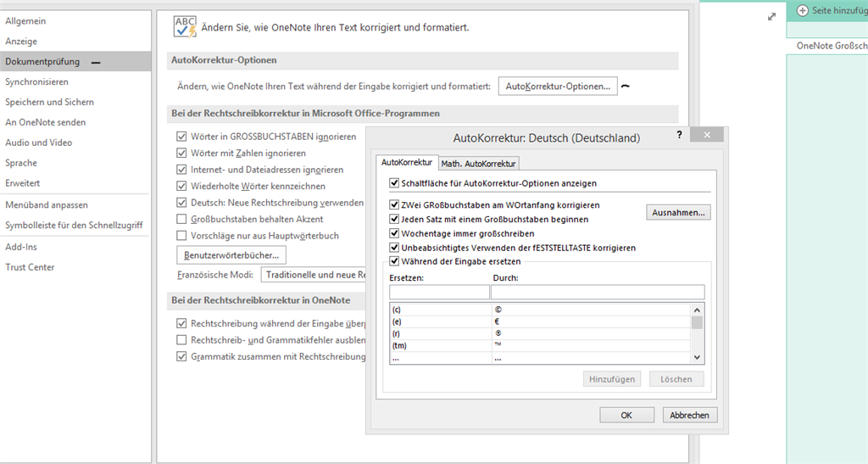Switch to the AutoKorrektur tab
This screenshot has width=868, height=464.
pyautogui.click(x=406, y=163)
